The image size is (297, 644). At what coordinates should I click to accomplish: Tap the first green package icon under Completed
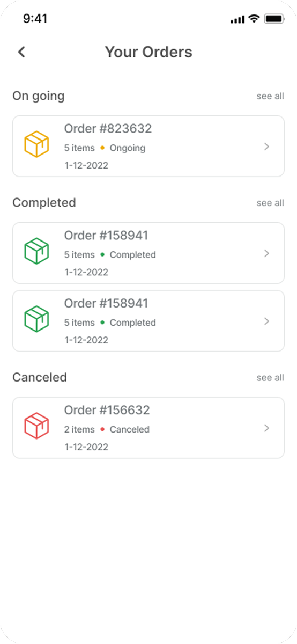[x=36, y=252]
